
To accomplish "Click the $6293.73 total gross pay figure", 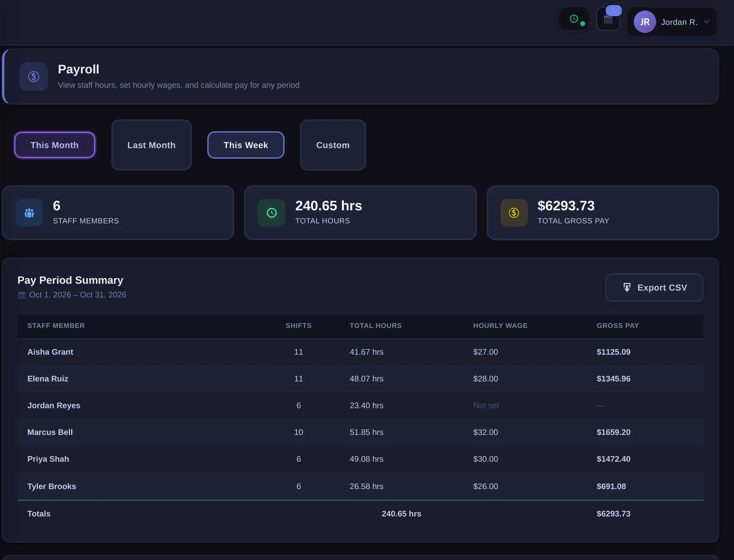I will click(x=566, y=206).
